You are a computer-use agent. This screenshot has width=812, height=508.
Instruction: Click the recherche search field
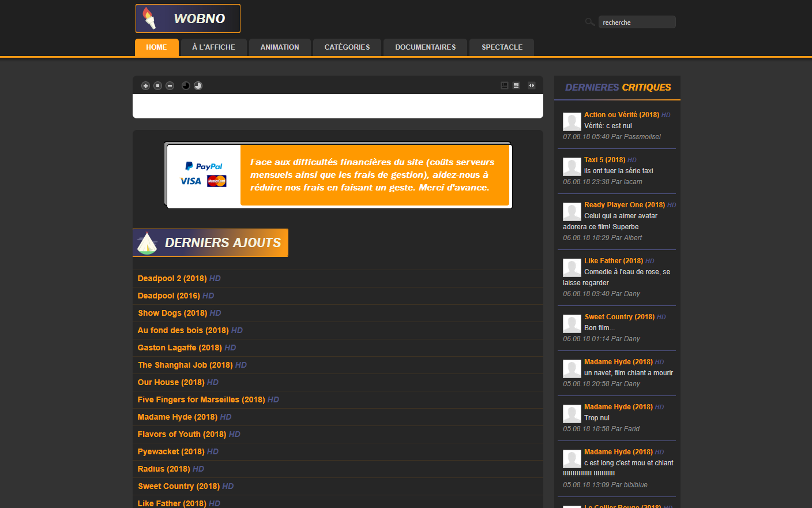pyautogui.click(x=637, y=23)
